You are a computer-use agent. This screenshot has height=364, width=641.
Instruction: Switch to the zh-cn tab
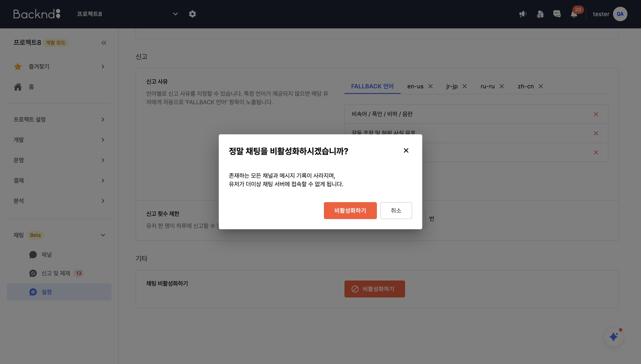pyautogui.click(x=526, y=86)
